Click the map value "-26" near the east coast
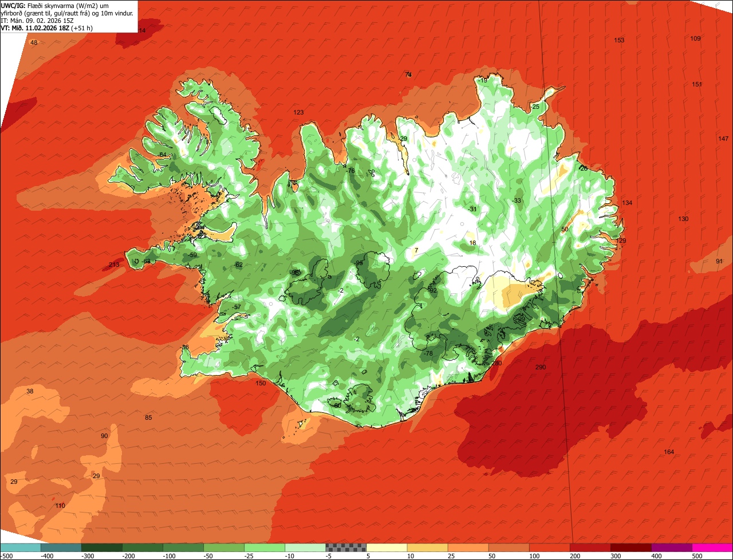The image size is (733, 560). pyautogui.click(x=583, y=168)
